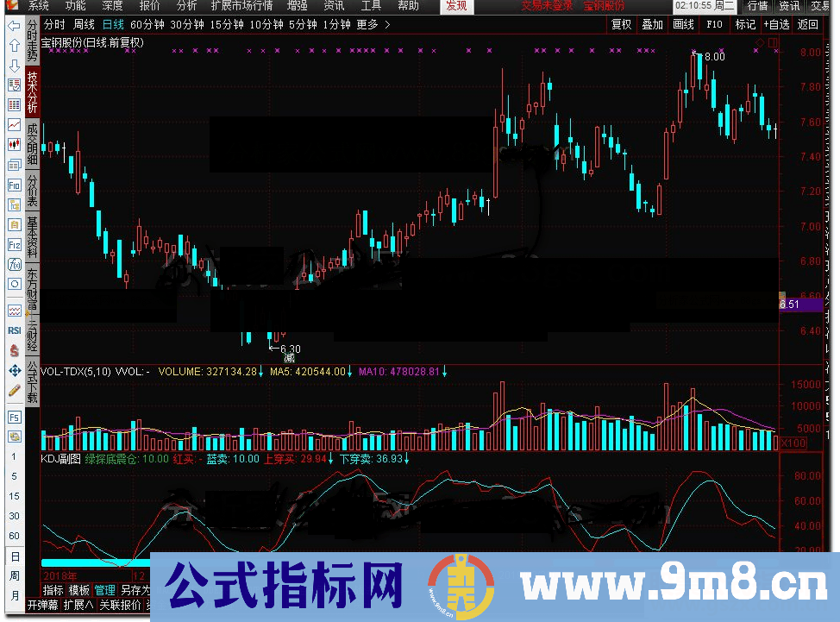Expand the 扩展 panel at the bottom
Viewport: 840px width, 622px height.
click(78, 604)
